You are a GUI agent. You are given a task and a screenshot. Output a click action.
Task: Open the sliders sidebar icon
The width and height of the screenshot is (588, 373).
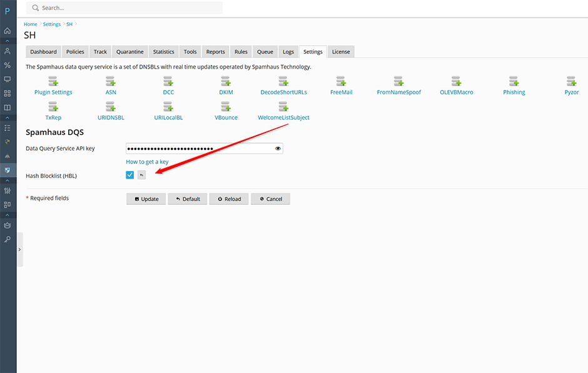coord(7,191)
